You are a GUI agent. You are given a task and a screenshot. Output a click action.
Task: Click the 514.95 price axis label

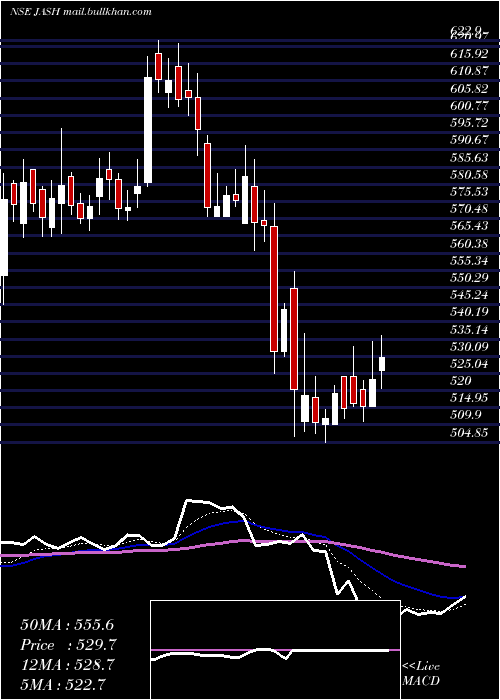tap(468, 397)
